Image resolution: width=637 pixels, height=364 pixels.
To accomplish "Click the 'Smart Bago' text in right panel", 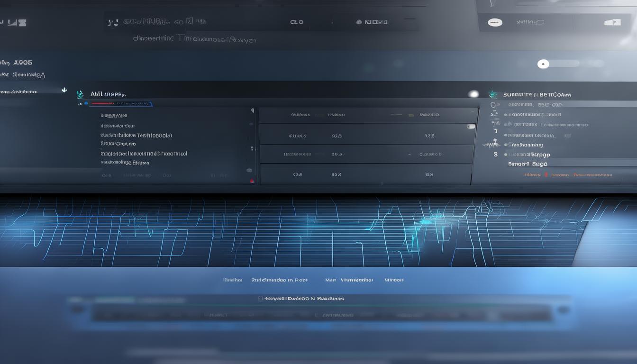I will [x=528, y=164].
